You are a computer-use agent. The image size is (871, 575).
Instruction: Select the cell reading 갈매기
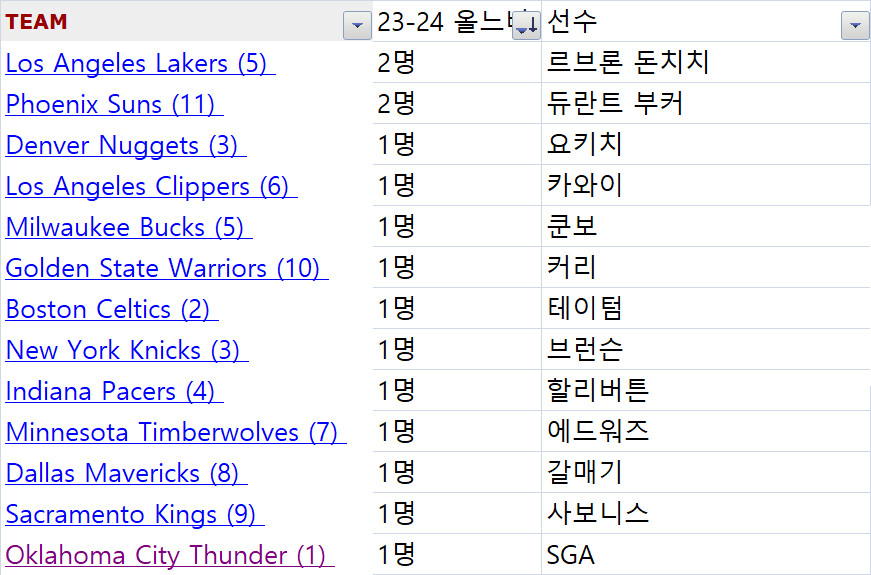[705, 473]
